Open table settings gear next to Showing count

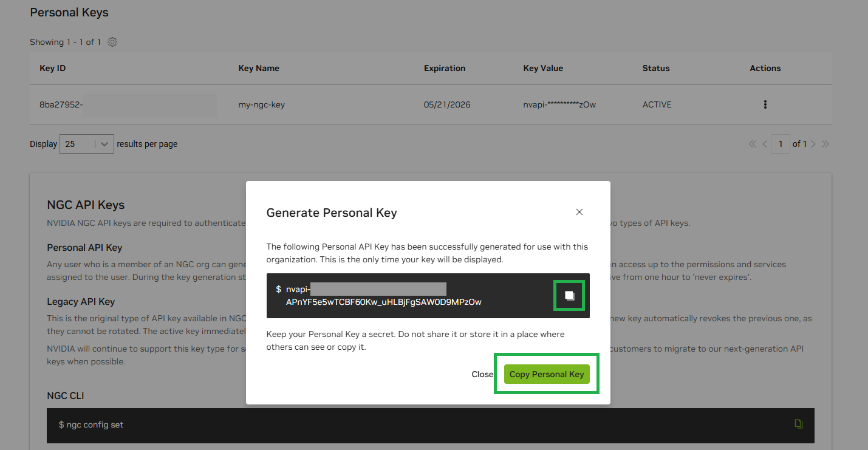tap(112, 42)
